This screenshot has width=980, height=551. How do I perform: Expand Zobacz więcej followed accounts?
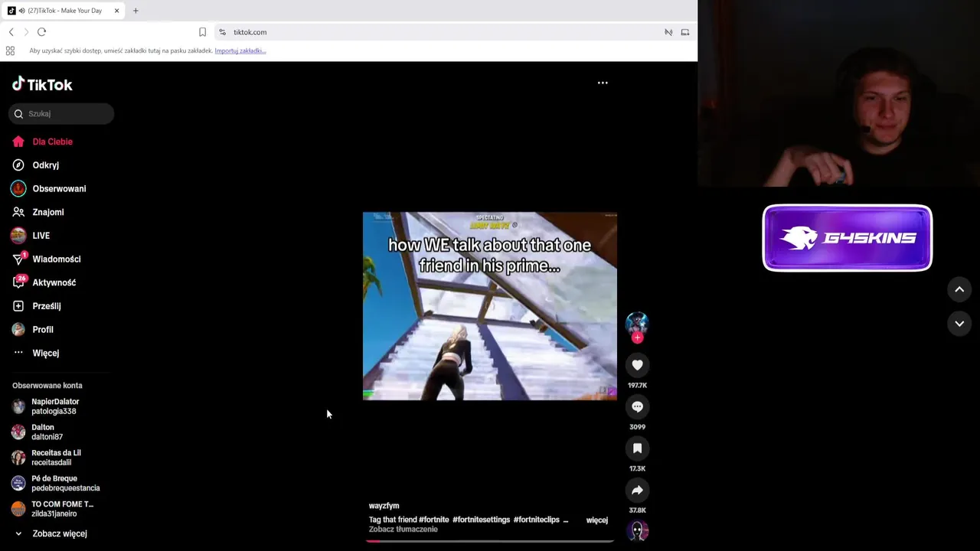[50, 533]
